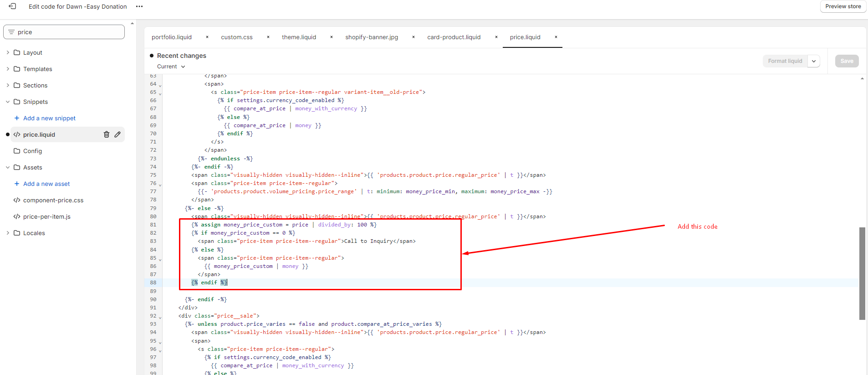
Task: Click the exit editor back icon
Action: pyautogui.click(x=12, y=6)
